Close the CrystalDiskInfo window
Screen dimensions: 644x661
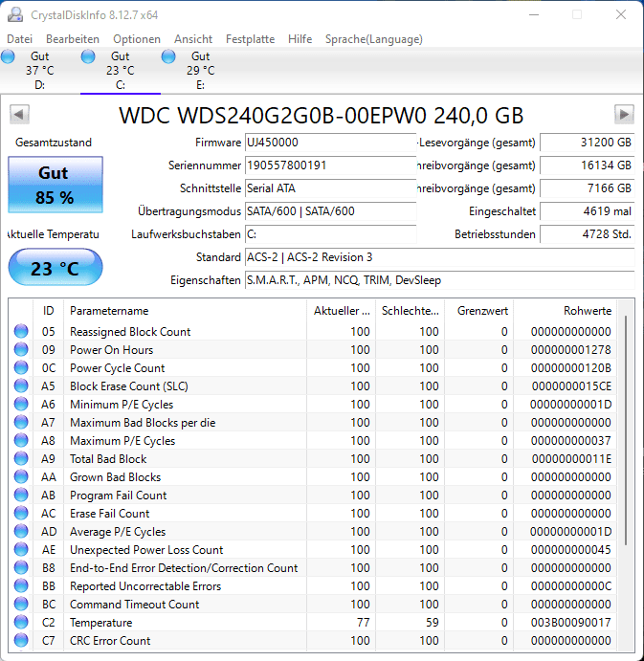click(621, 14)
